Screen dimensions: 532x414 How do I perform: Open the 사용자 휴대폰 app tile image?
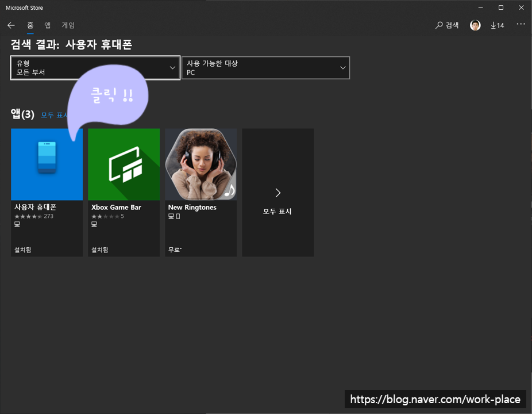[47, 164]
